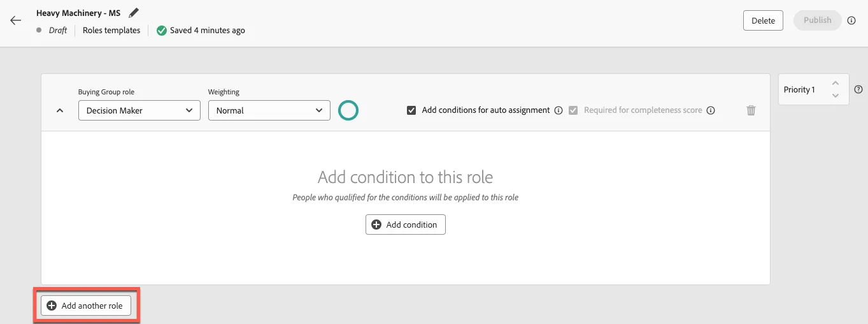Image resolution: width=868 pixels, height=324 pixels.
Task: Show info for auto assignment conditions
Action: click(559, 110)
